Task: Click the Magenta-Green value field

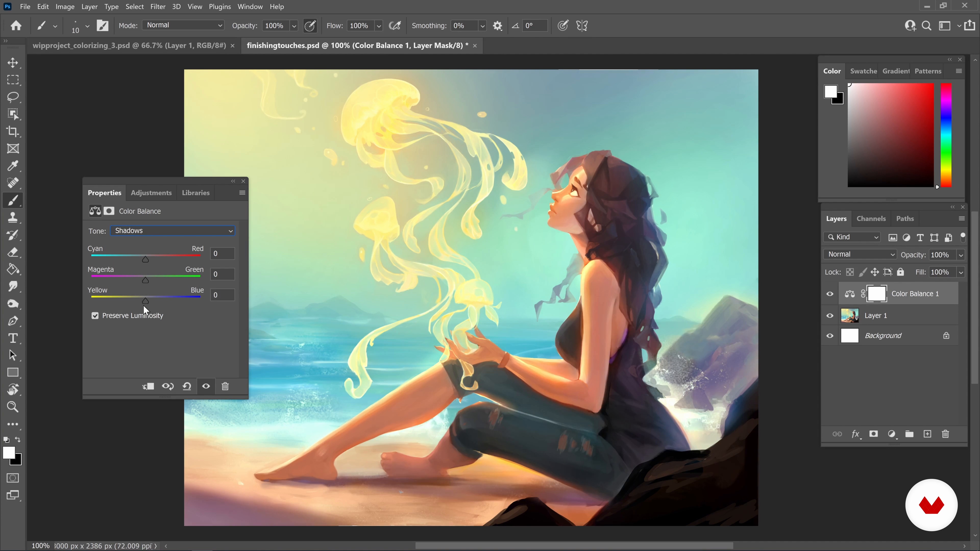Action: [x=222, y=274]
